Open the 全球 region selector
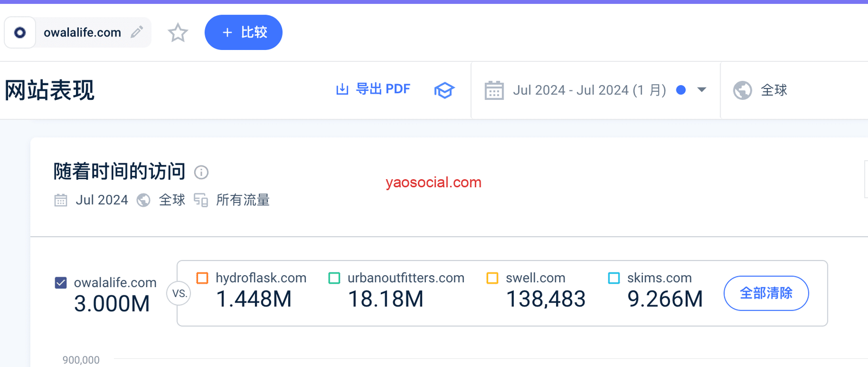868x367 pixels. click(x=774, y=90)
